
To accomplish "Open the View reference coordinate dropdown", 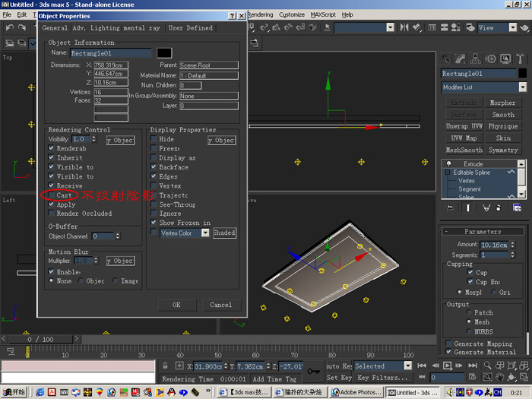I will click(x=497, y=28).
